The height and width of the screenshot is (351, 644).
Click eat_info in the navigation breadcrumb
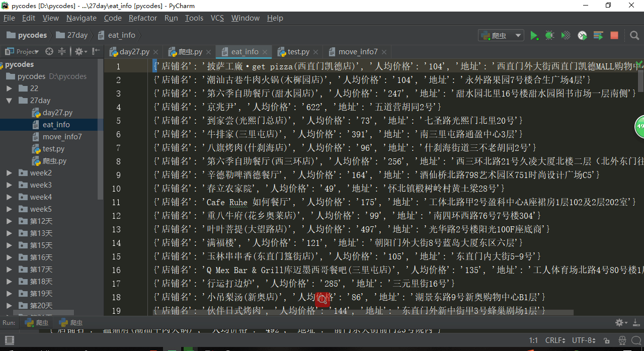point(117,35)
